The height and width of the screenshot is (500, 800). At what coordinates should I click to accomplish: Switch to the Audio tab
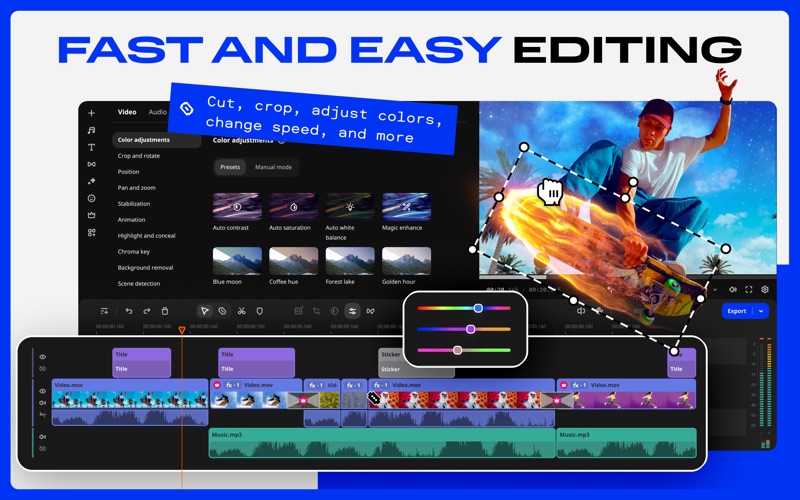(158, 112)
